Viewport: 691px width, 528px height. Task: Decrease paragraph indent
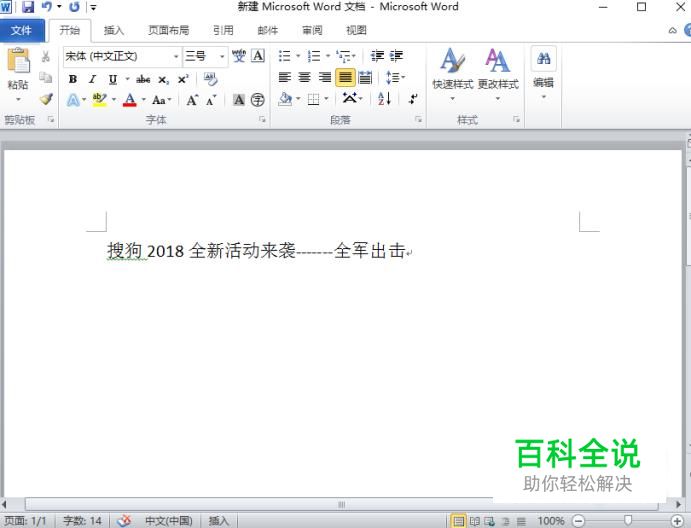click(377, 56)
